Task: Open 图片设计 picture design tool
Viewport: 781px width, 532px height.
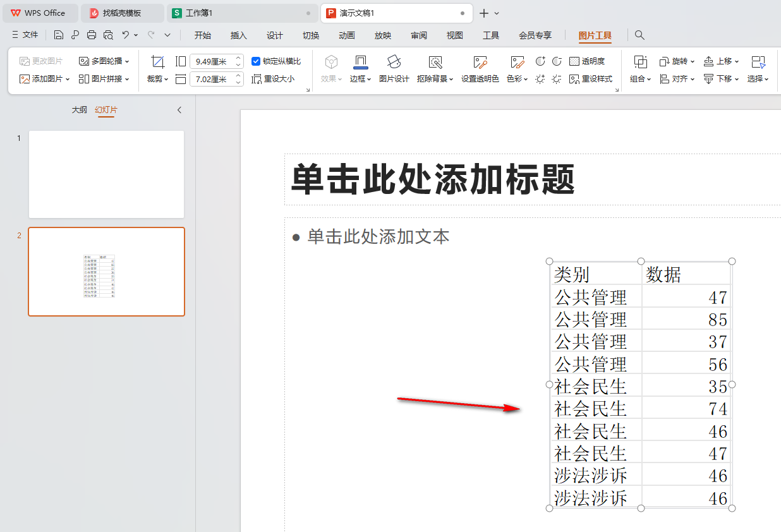Action: point(394,70)
